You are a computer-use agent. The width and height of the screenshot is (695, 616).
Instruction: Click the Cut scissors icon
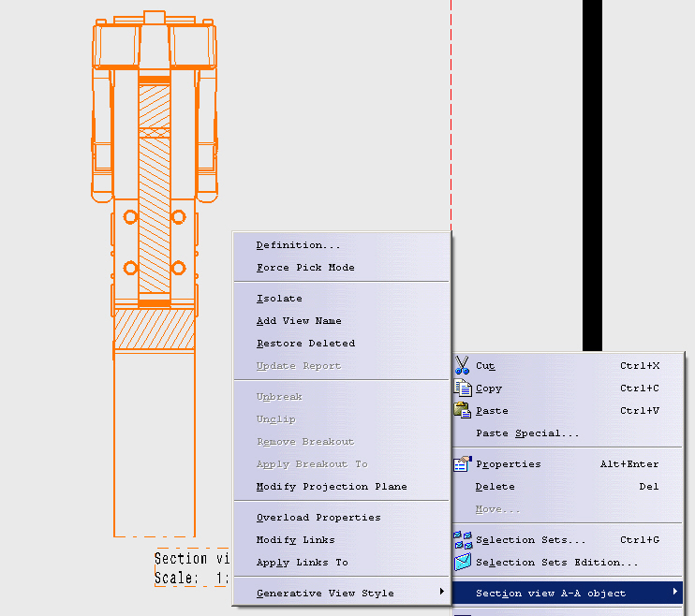462,365
